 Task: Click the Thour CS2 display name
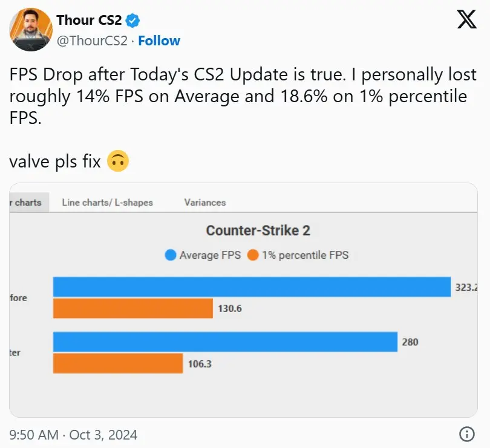coord(89,21)
